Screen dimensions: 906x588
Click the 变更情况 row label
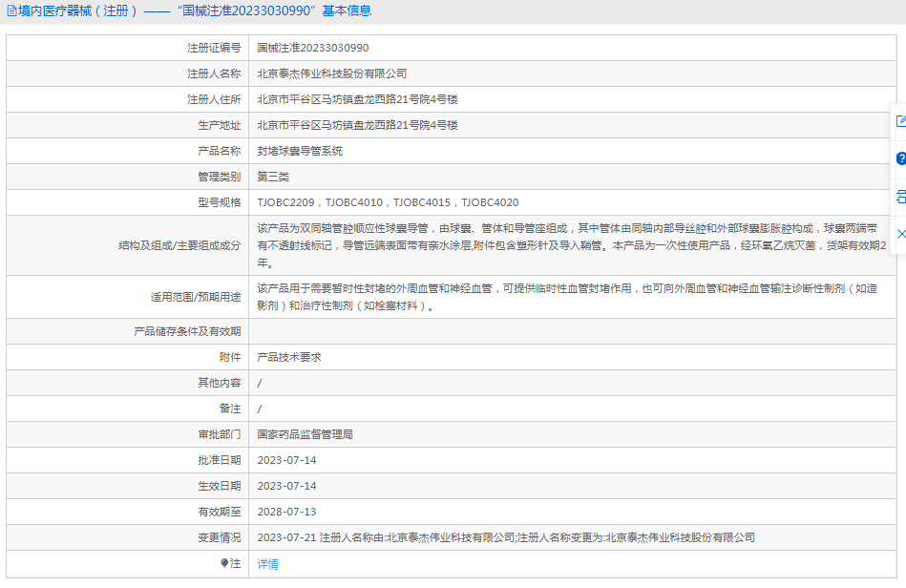click(x=220, y=537)
